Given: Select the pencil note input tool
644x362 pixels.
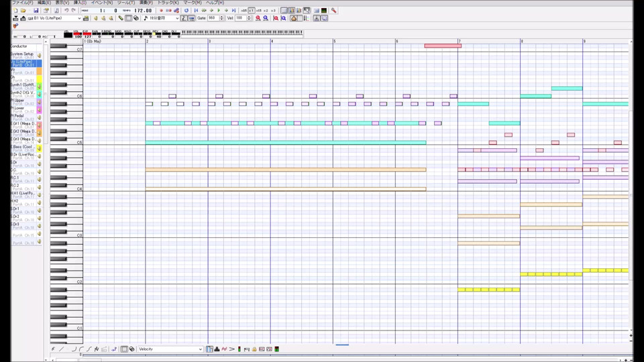Looking at the screenshot, I should pos(121,18).
